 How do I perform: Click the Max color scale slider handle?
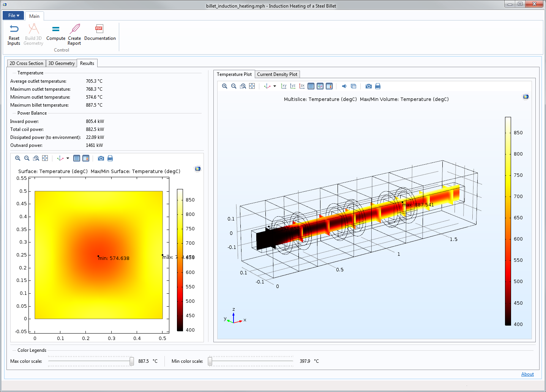tap(132, 361)
